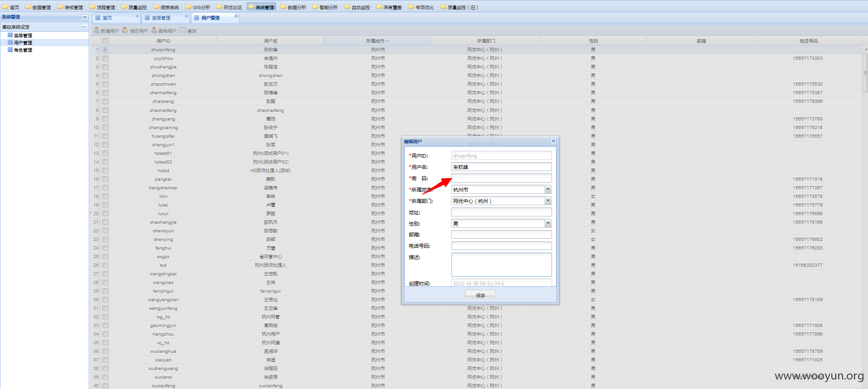Click the 用户名 input field
Viewport: 868px width, 389px height.
[501, 167]
